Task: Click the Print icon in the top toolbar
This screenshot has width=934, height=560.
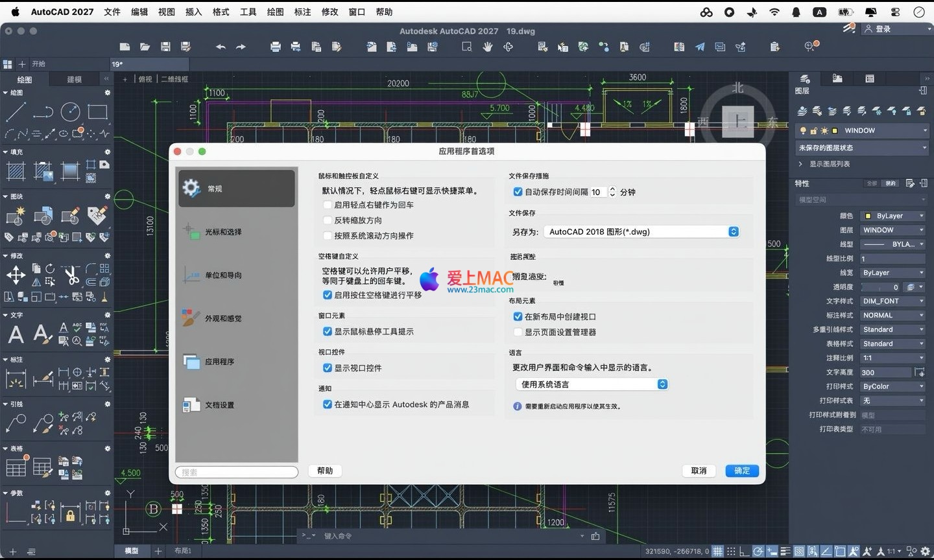Action: pyautogui.click(x=276, y=47)
